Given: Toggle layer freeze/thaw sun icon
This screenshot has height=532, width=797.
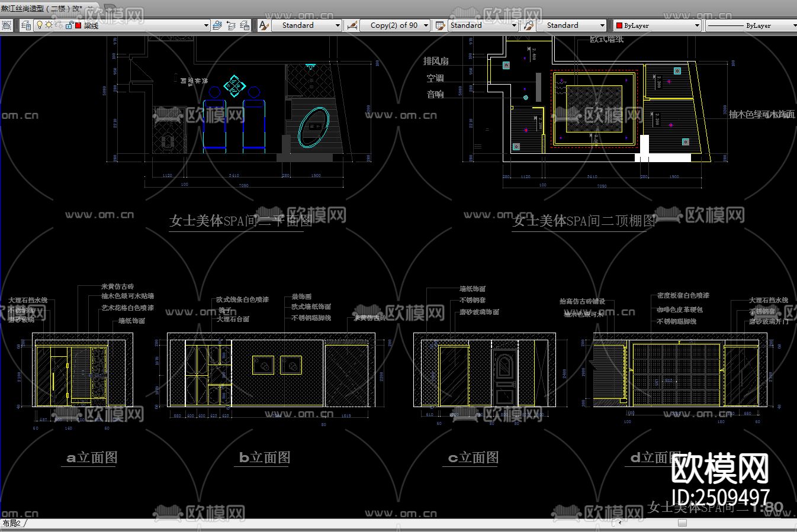Looking at the screenshot, I should (x=49, y=25).
